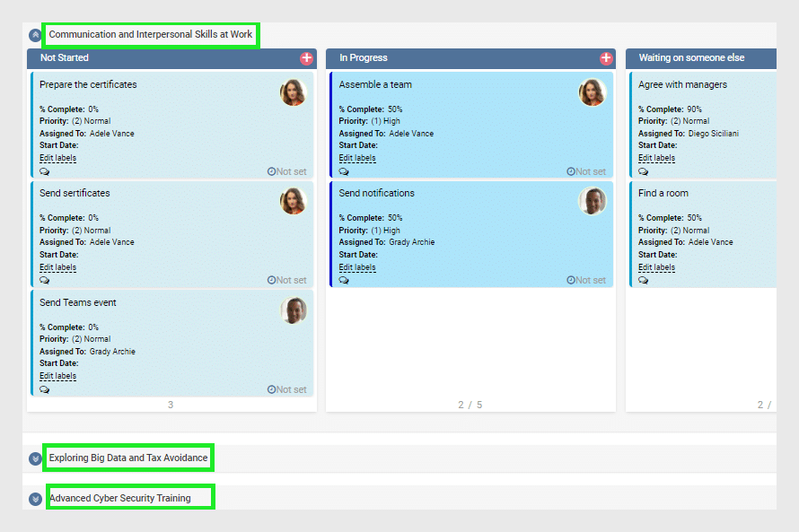
Task: Add a card to the In Progress column
Action: (606, 58)
